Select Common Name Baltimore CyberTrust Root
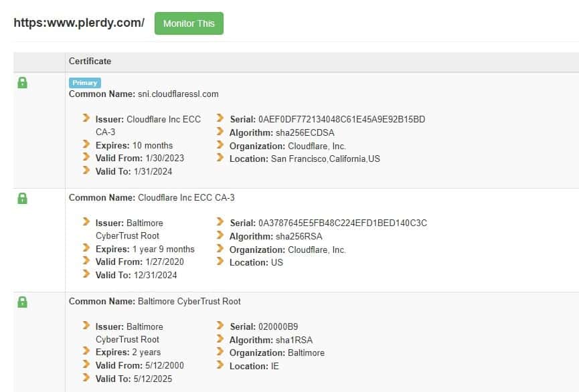The width and height of the screenshot is (579, 392). 155,302
